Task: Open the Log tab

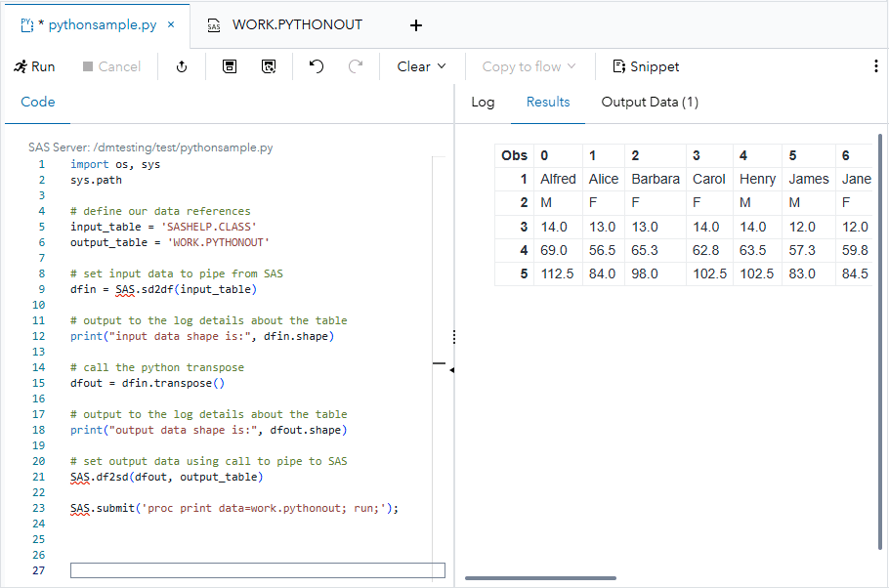Action: (x=483, y=103)
